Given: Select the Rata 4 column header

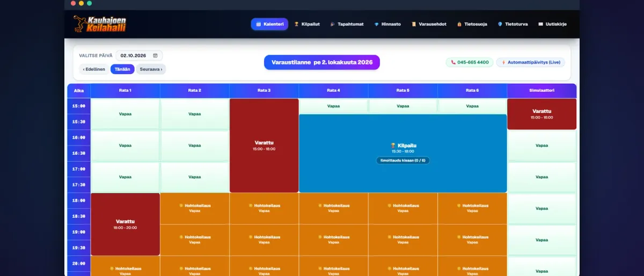Looking at the screenshot, I should point(333,90).
